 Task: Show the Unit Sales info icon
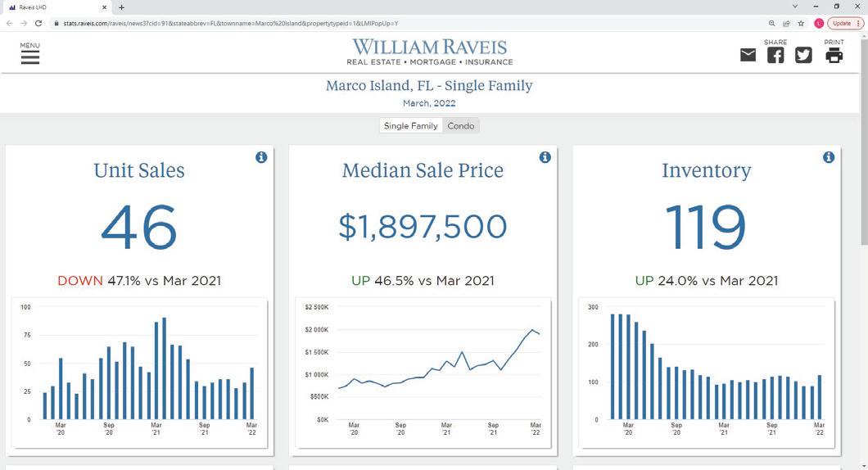point(261,157)
